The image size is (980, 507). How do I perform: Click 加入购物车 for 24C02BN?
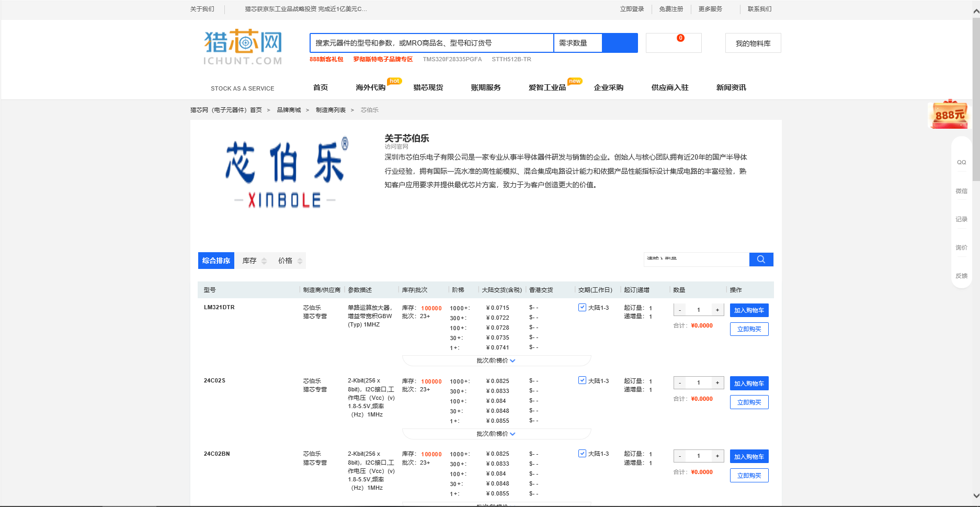[x=749, y=457]
